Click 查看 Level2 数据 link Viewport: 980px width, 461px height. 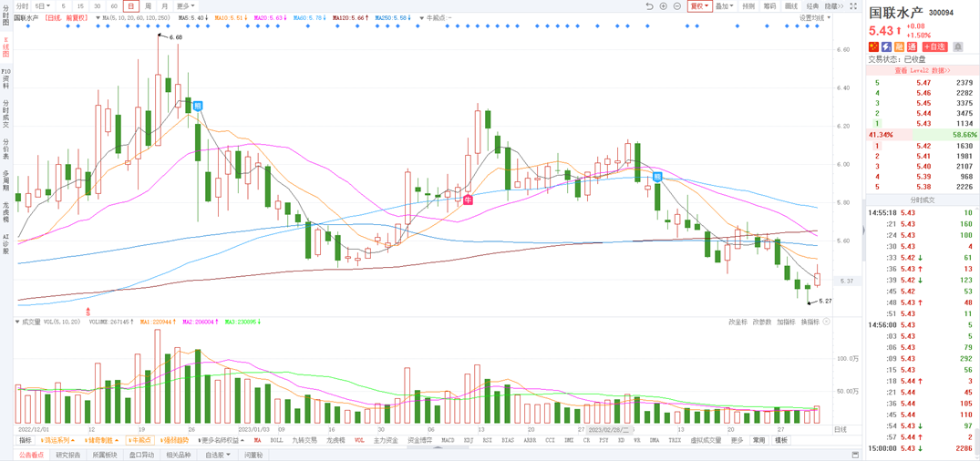922,70
